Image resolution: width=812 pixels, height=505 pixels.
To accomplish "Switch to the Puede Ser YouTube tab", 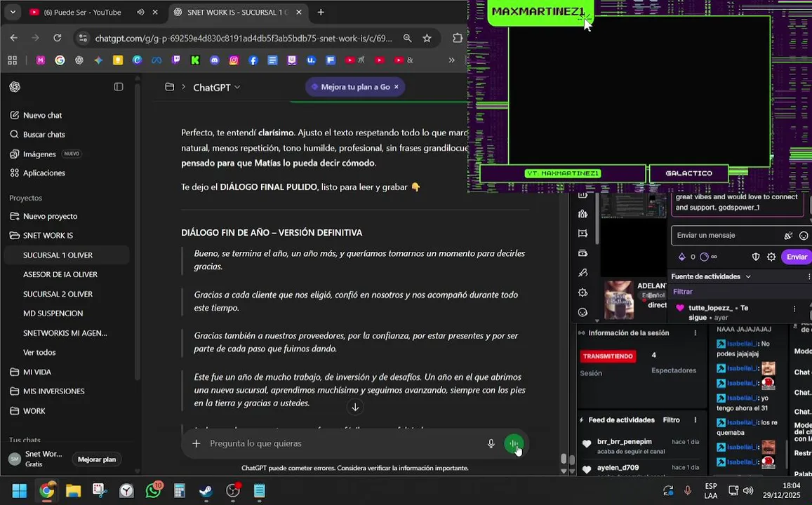I will [83, 12].
